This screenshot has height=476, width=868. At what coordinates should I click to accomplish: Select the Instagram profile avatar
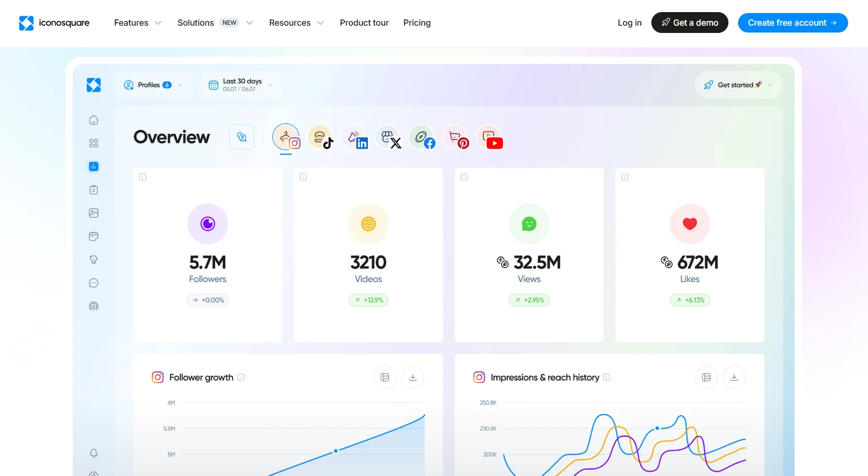click(286, 137)
